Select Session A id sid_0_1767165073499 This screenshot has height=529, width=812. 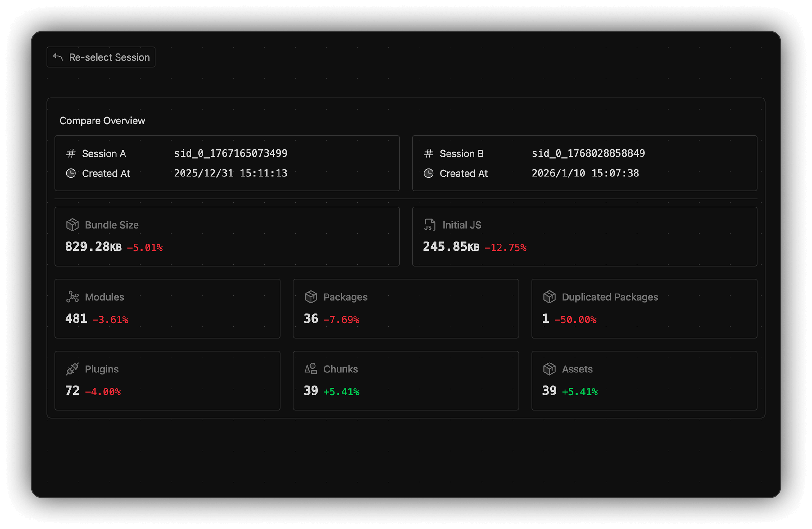[231, 153]
